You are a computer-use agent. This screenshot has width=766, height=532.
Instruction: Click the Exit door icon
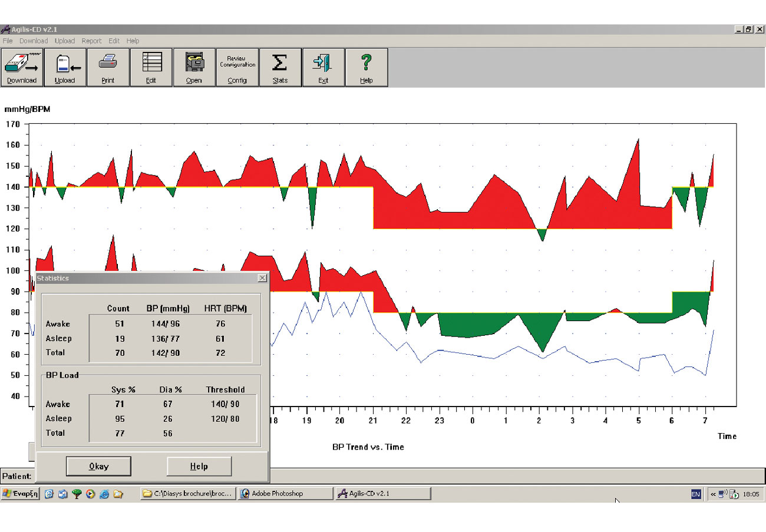(323, 67)
